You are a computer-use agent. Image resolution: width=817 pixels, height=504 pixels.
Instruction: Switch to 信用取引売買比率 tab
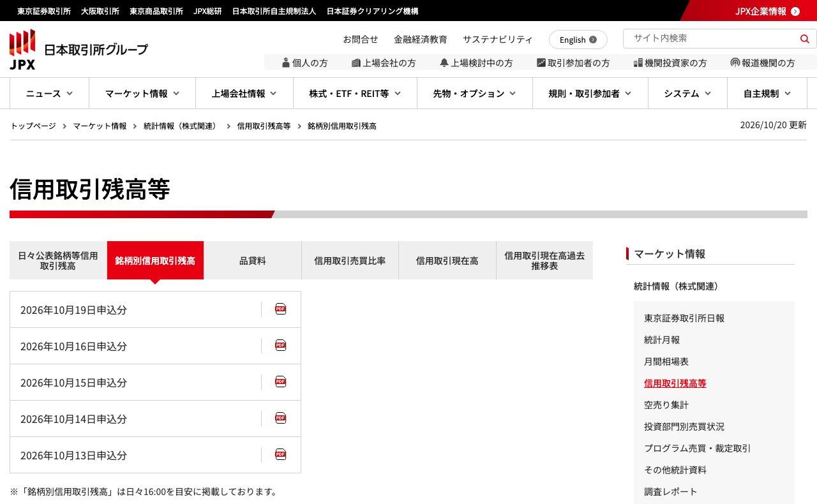(350, 260)
